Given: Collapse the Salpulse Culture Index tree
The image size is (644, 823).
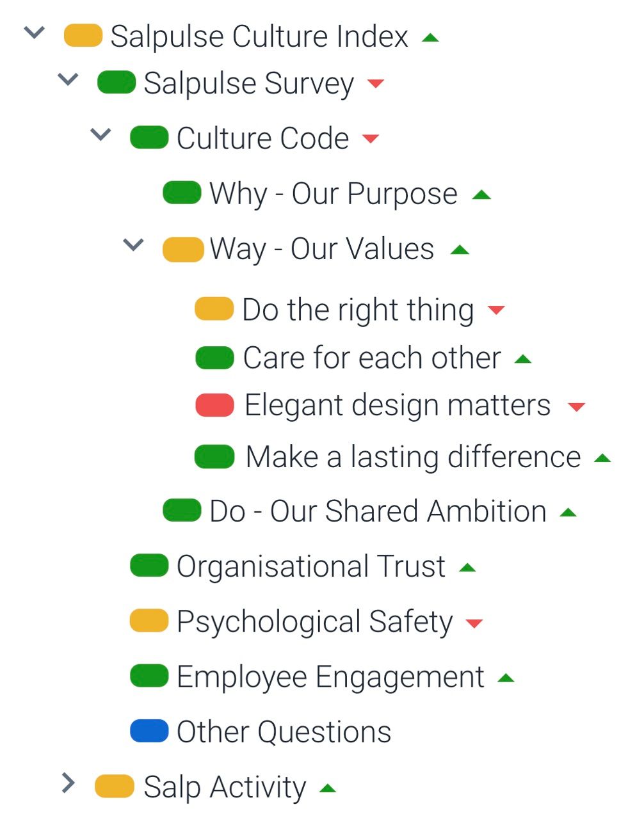Looking at the screenshot, I should pyautogui.click(x=34, y=32).
